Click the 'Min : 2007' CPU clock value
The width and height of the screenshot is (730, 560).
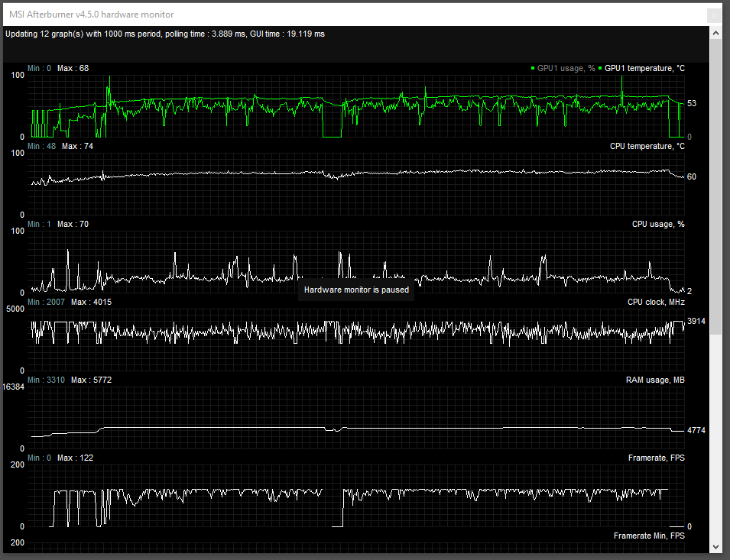click(x=46, y=302)
